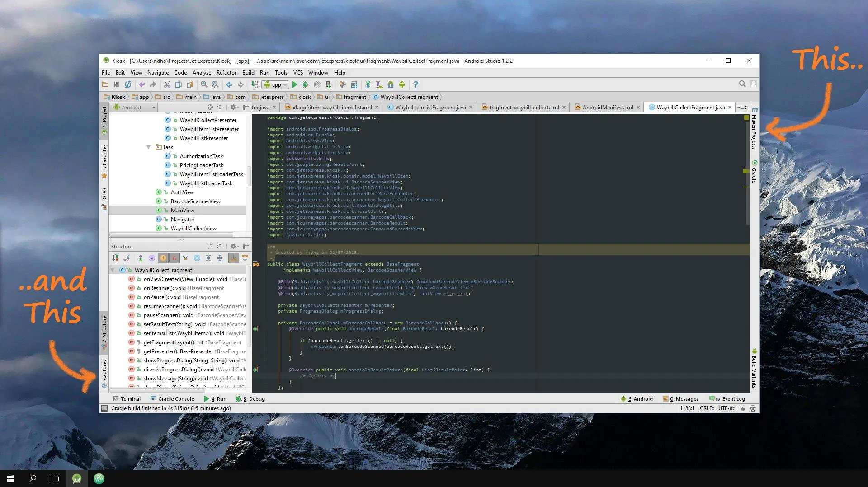This screenshot has height=487, width=868.
Task: Click the Synchronize refresh icon
Action: click(128, 84)
